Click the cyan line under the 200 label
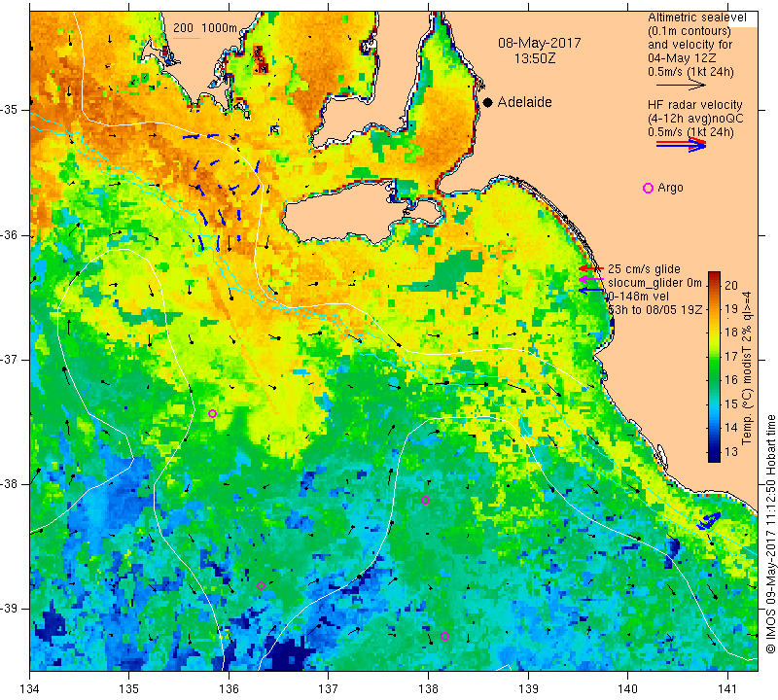Screen dimensions: 778x700 186,38
